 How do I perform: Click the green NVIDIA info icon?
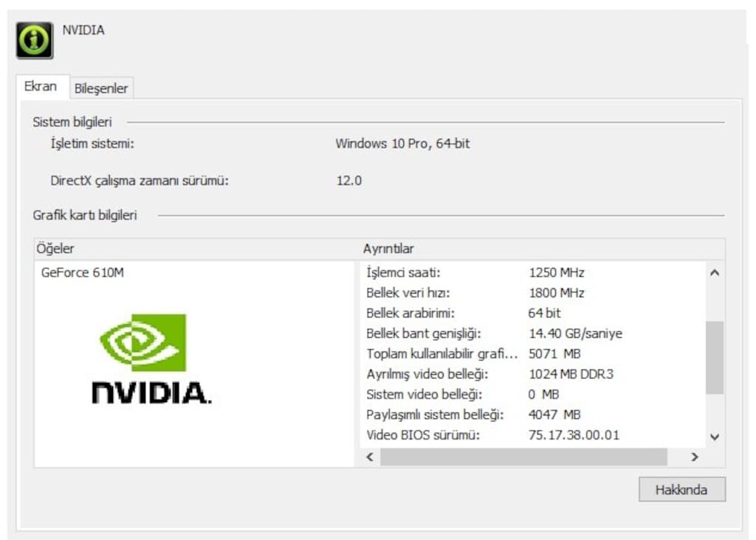34,40
